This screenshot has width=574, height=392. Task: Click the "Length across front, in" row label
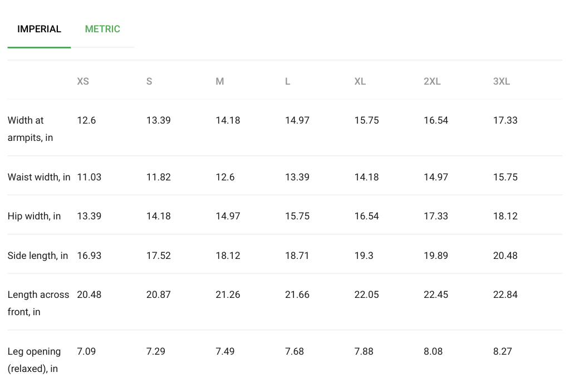coord(38,303)
